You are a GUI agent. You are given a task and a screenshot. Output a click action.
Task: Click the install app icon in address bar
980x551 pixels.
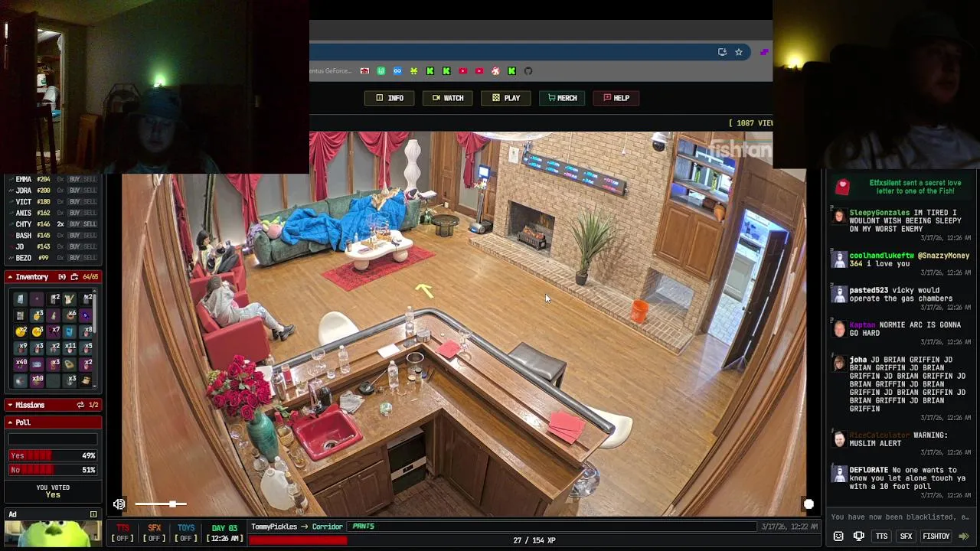722,52
